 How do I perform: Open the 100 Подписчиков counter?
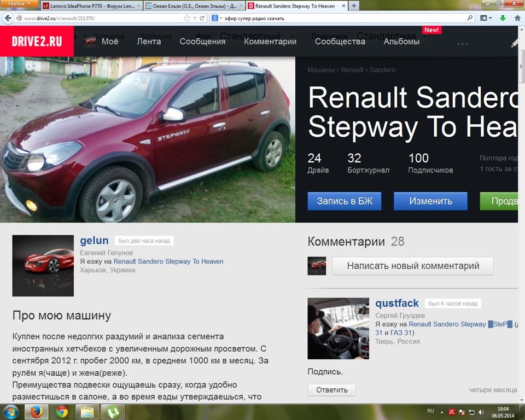430,164
